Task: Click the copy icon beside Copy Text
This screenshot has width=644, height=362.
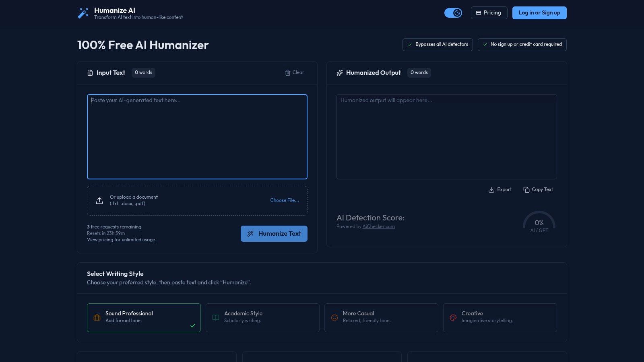Action: [x=526, y=189]
